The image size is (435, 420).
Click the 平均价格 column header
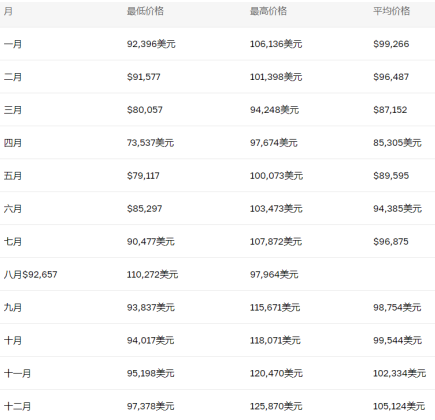tap(392, 11)
